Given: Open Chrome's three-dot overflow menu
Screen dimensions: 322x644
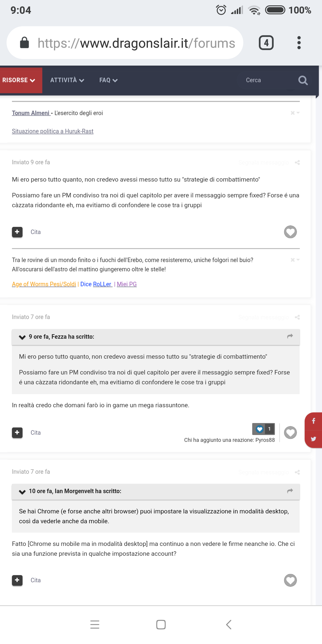Looking at the screenshot, I should pyautogui.click(x=299, y=43).
